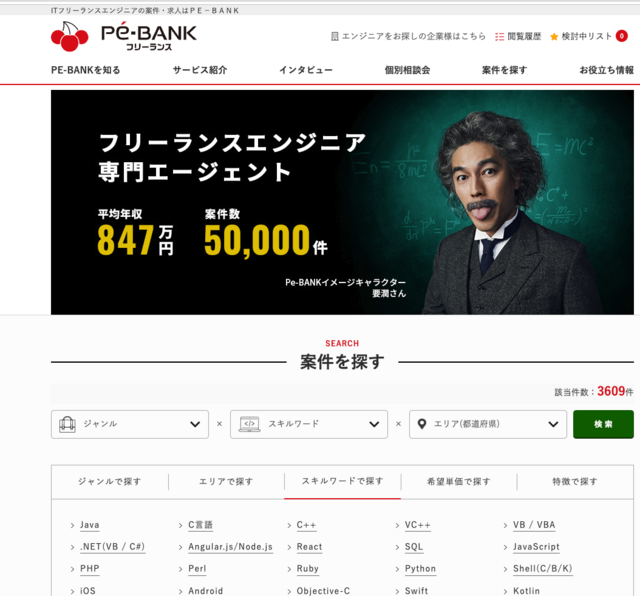Screen dimensions: 640x596
Task: Expand the エリア(都道府県) dropdown
Action: [x=488, y=425]
